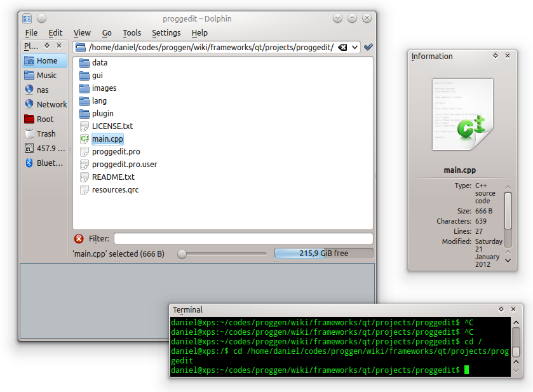Open the Settings menu
Screen dimensions: 533x392
[166, 33]
